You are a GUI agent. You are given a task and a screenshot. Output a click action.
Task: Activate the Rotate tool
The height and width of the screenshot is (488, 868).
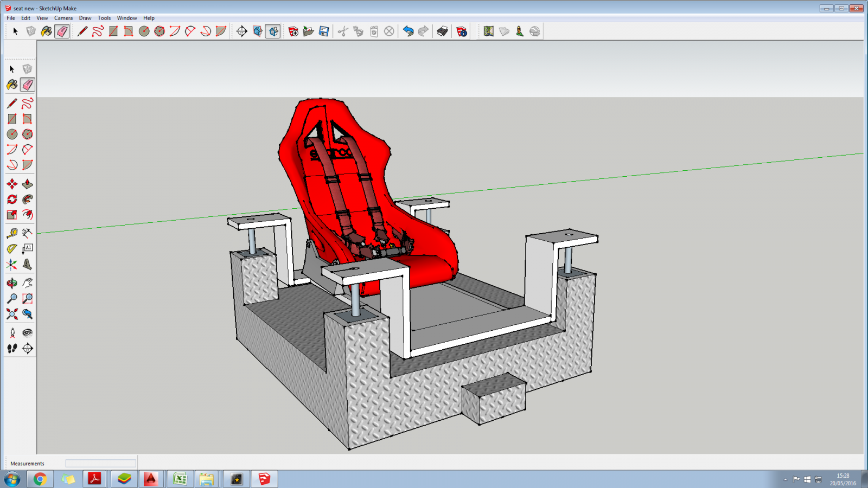[x=12, y=200]
